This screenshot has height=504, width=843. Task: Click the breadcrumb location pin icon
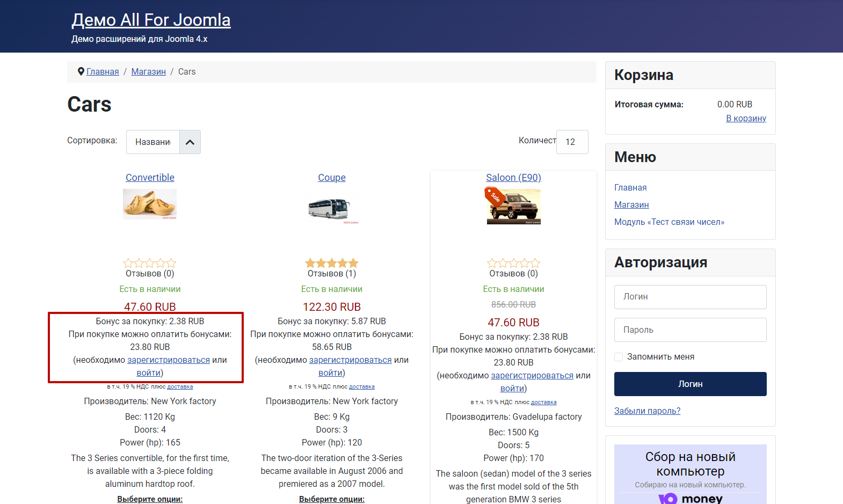(x=81, y=71)
